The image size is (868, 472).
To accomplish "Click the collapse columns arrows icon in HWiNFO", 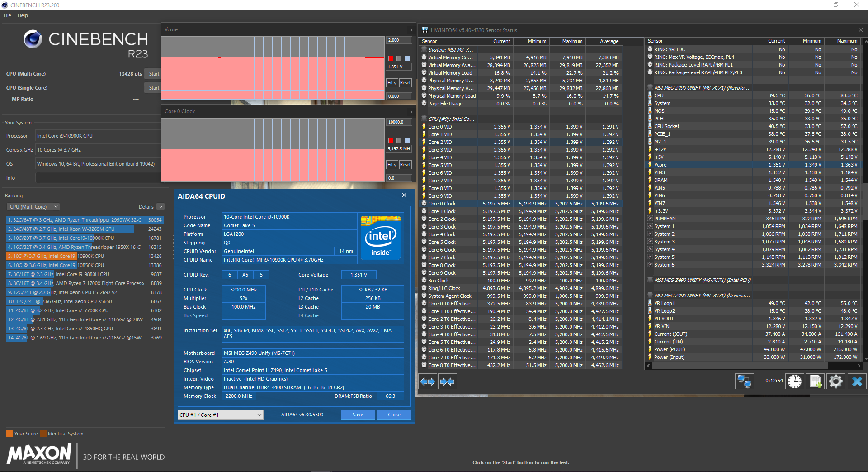I will coord(447,381).
